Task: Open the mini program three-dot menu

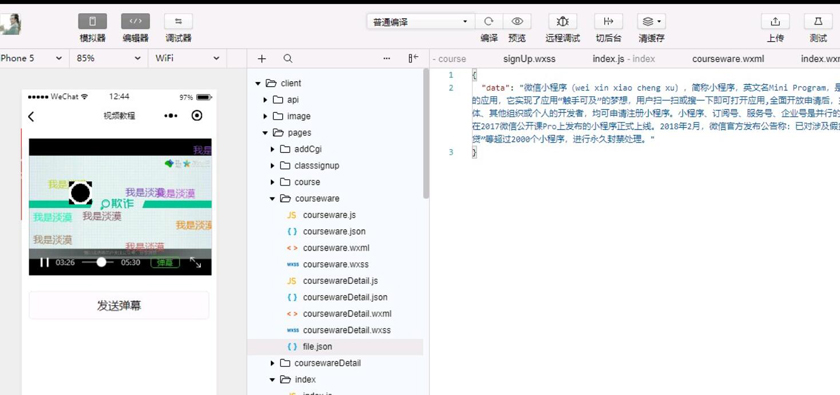Action: coord(171,116)
